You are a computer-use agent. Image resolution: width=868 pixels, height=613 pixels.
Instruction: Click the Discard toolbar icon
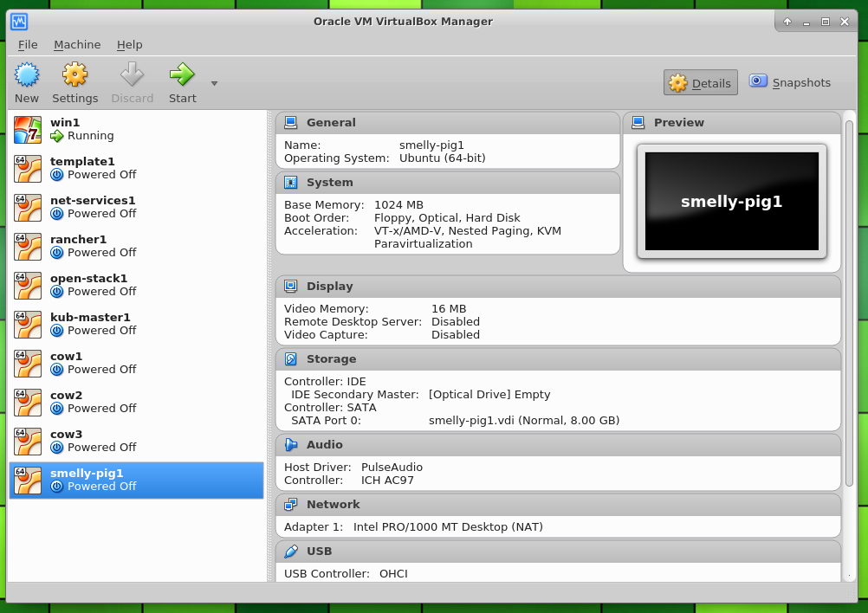(132, 74)
